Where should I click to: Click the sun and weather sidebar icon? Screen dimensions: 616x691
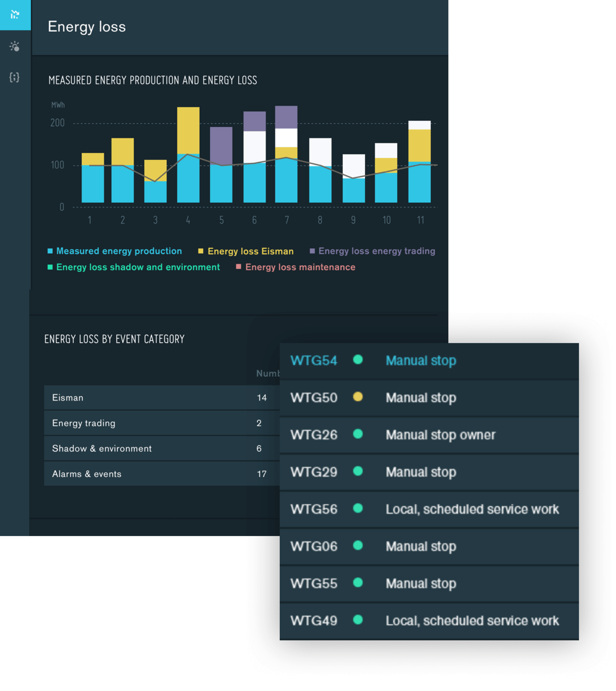[15, 47]
